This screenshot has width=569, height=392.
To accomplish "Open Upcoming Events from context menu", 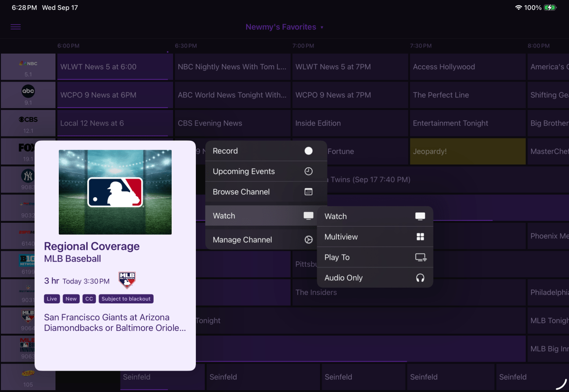I will [266, 171].
